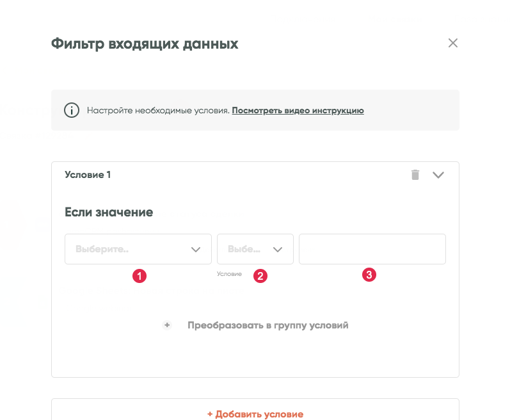Focus the empty comparison value field
The height and width of the screenshot is (420, 510).
coord(372,249)
